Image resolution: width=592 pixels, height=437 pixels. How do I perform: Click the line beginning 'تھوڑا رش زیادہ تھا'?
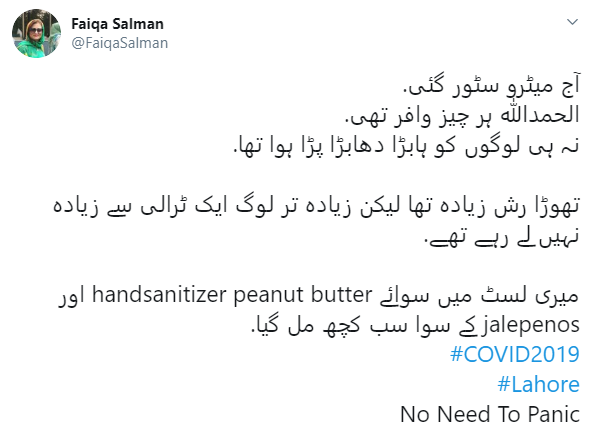click(x=316, y=206)
